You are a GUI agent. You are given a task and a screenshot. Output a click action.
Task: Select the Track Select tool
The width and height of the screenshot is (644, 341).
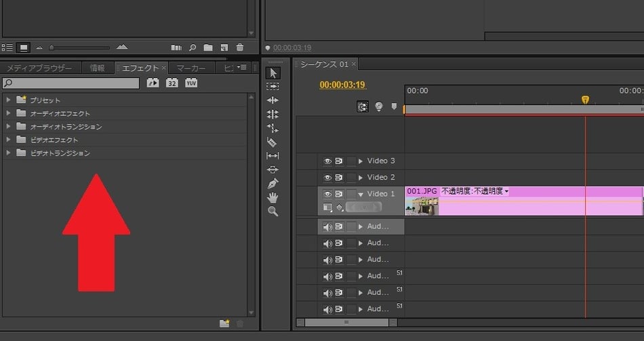point(273,87)
